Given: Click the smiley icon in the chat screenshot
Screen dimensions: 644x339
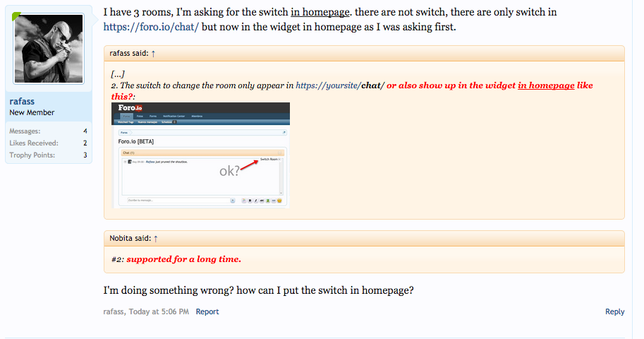Looking at the screenshot, I should [x=279, y=201].
